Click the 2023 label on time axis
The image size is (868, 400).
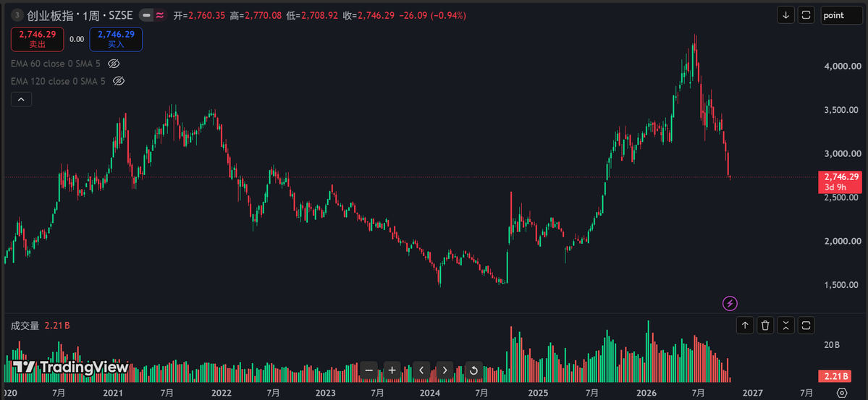coord(325,393)
